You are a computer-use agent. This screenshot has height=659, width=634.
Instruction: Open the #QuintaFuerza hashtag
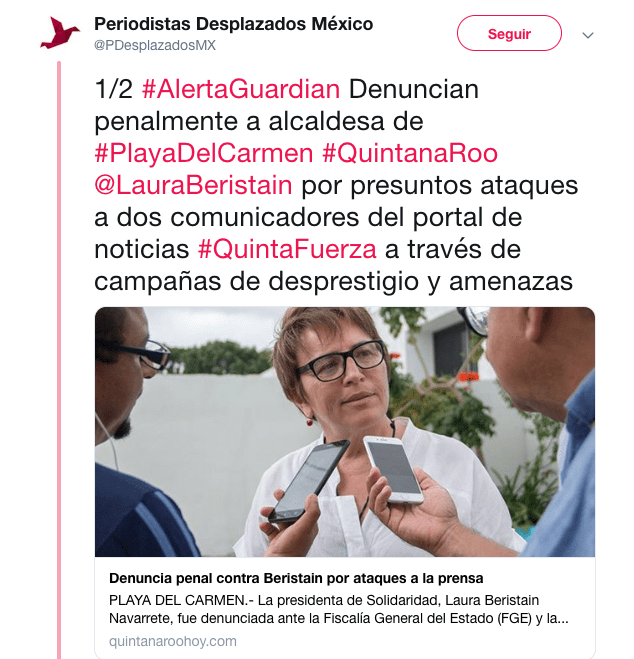pyautogui.click(x=287, y=249)
